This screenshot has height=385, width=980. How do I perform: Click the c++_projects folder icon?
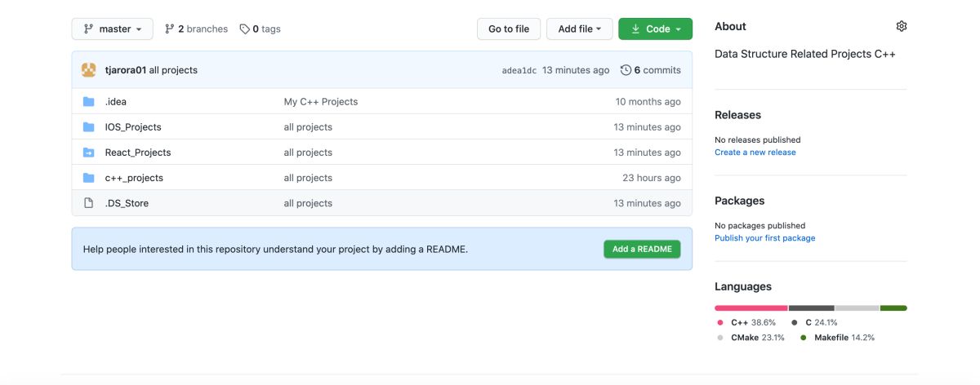[x=89, y=178]
